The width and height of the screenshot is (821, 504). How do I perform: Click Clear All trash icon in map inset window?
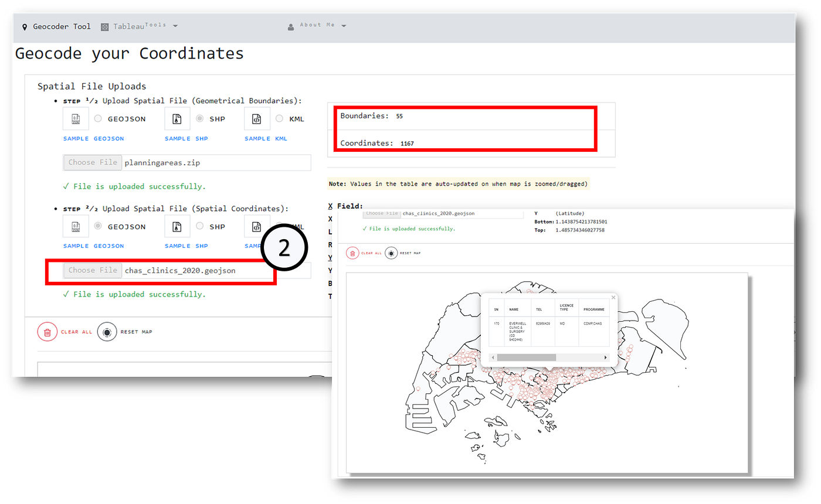[352, 253]
